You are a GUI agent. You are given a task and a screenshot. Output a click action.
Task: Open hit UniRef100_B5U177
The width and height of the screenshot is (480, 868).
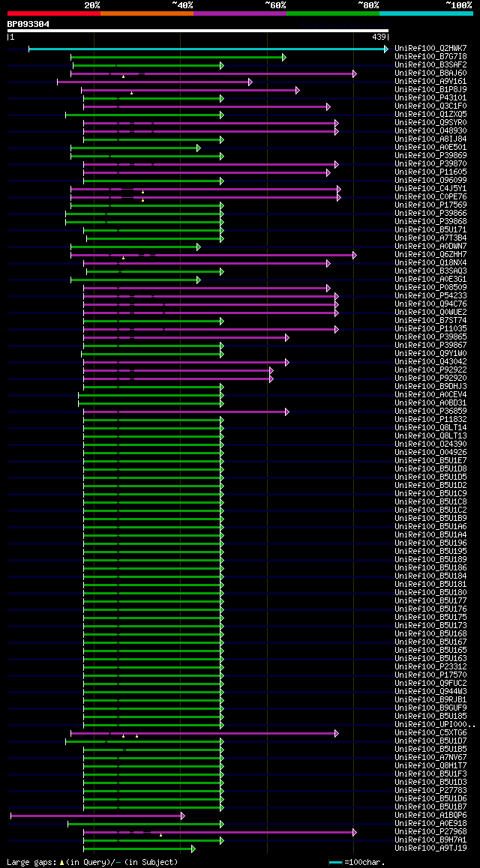click(x=430, y=600)
